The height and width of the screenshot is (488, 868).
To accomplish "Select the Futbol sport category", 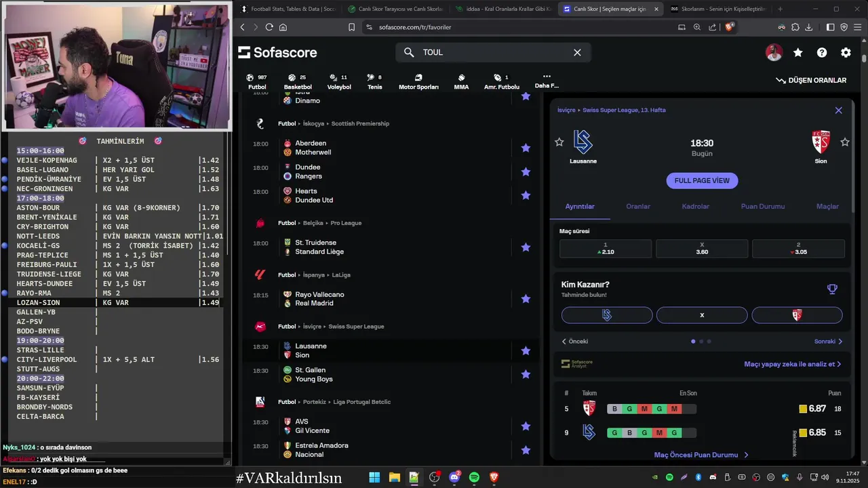I will click(257, 82).
